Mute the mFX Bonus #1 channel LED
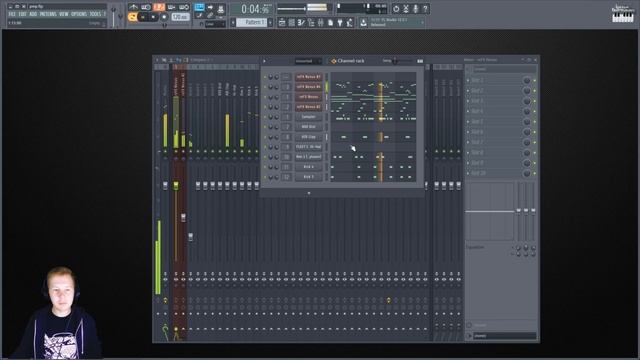The image size is (640, 360). tap(264, 77)
